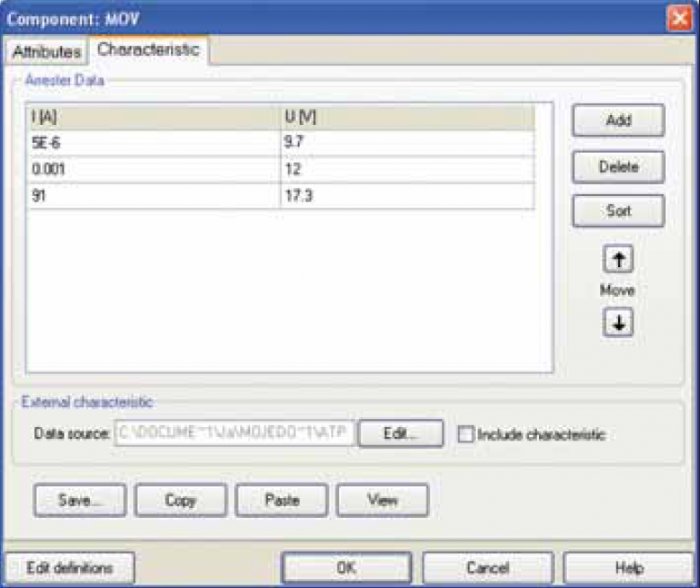
Task: Select the voltage cell 12
Action: click(x=408, y=170)
